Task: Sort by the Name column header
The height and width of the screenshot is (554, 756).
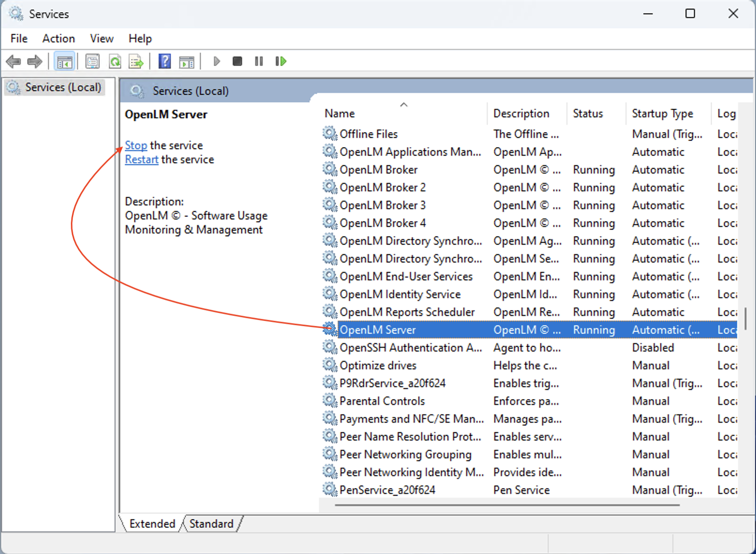Action: 340,113
